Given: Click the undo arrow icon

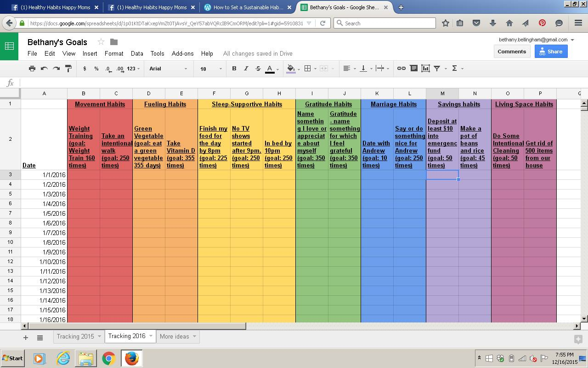Looking at the screenshot, I should point(44,69).
